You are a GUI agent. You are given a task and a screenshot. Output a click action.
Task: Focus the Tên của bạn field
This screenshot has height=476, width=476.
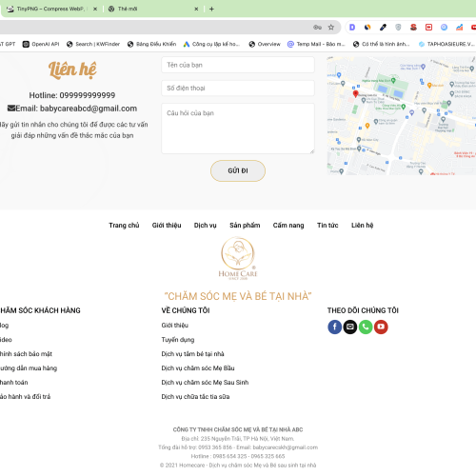pos(238,65)
